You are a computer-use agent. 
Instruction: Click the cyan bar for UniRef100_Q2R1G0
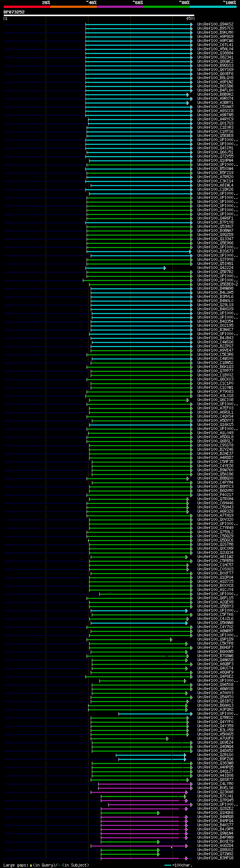click(x=151, y=755)
